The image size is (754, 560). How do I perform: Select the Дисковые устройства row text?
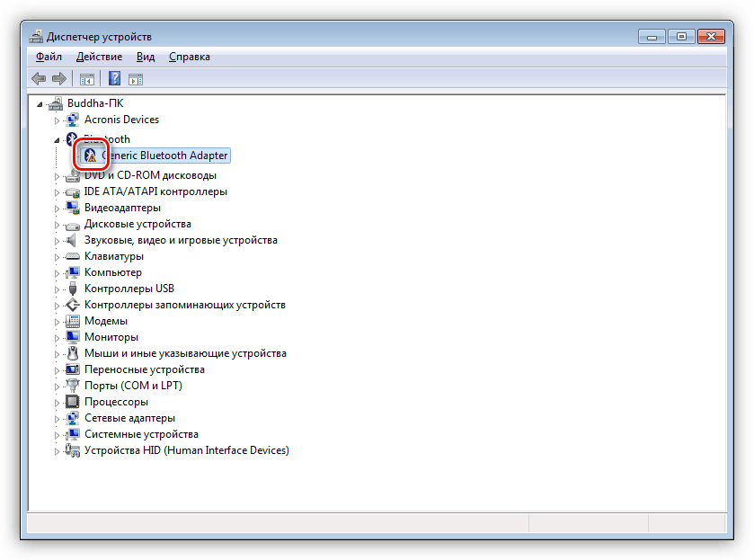pyautogui.click(x=137, y=224)
